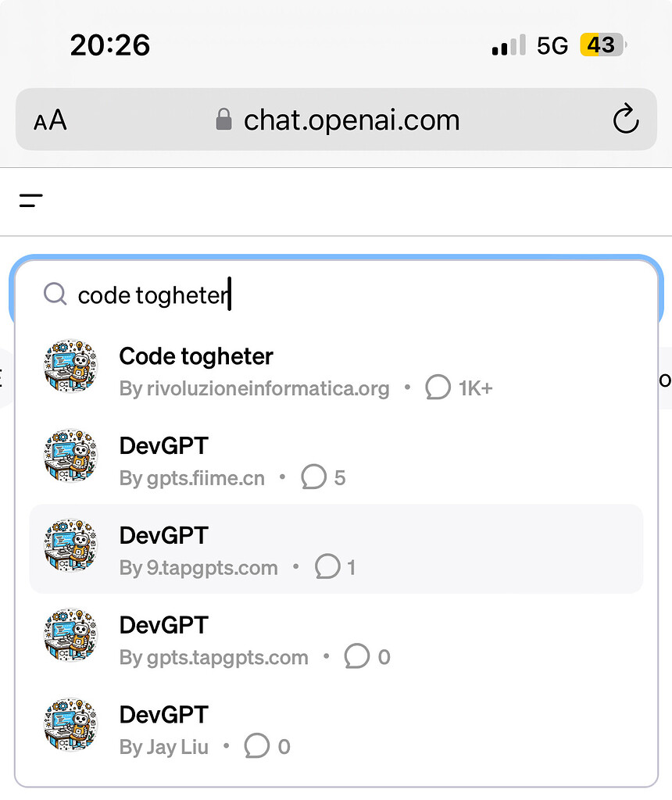The height and width of the screenshot is (800, 672).
Task: Open DevGPT by gpts.fiime.cn
Action: [x=164, y=445]
